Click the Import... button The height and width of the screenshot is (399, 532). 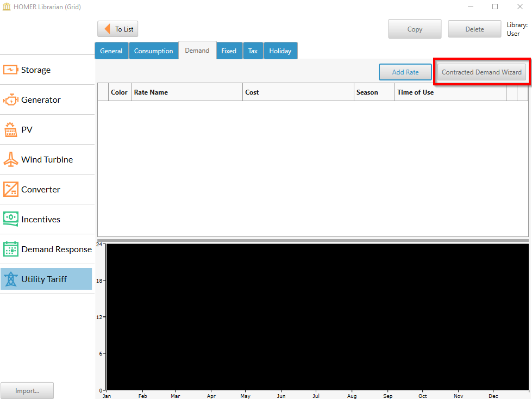click(27, 390)
